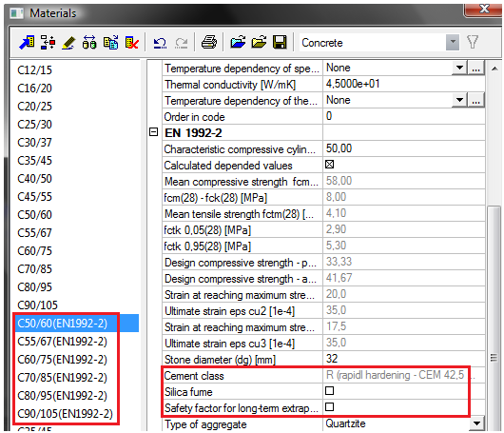The width and height of the screenshot is (504, 433).
Task: Click the Print printer icon
Action: point(209,42)
